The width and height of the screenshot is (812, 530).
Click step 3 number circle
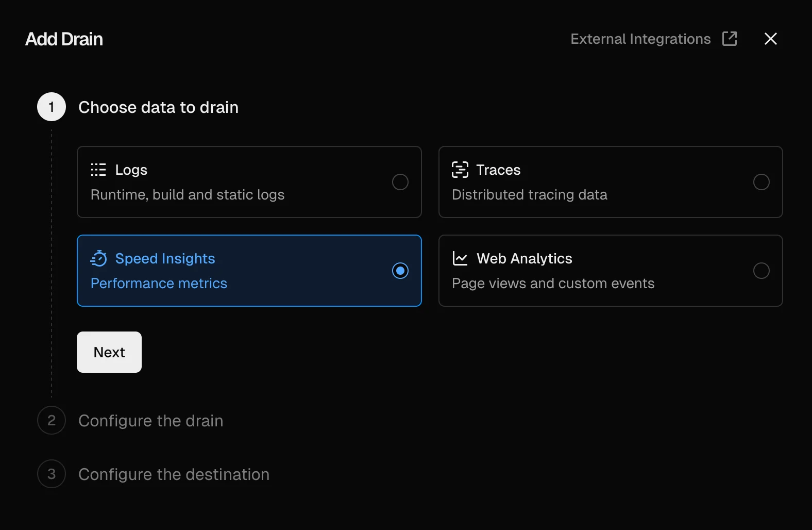(x=52, y=474)
